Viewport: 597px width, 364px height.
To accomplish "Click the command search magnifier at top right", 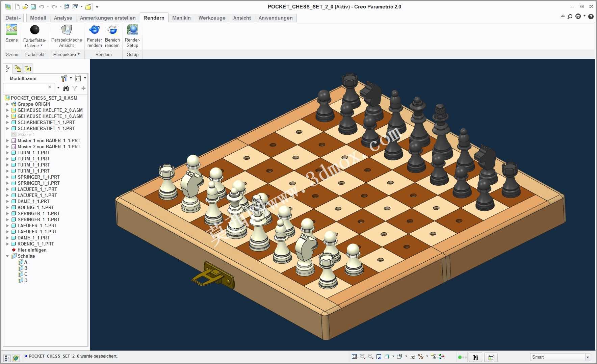I will (570, 16).
